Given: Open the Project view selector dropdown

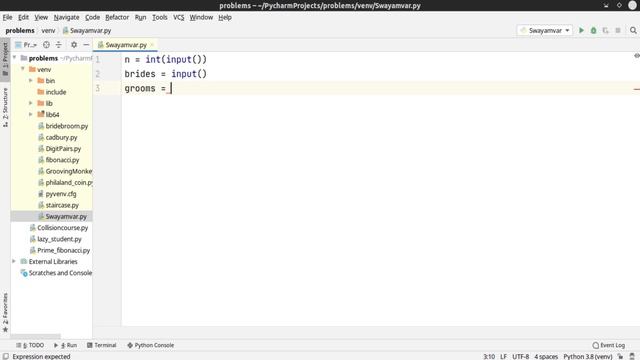Looking at the screenshot, I should [x=26, y=45].
